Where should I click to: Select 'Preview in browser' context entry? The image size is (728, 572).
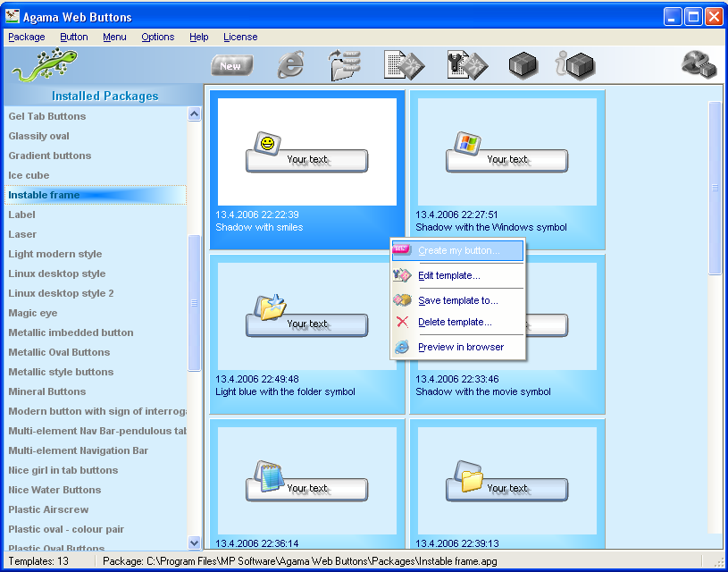click(460, 347)
